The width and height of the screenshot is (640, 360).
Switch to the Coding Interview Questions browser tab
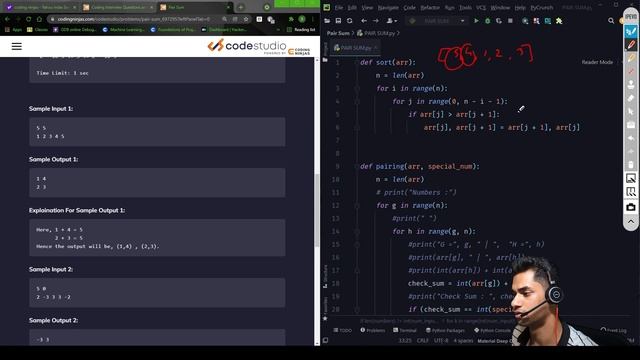coord(118,7)
